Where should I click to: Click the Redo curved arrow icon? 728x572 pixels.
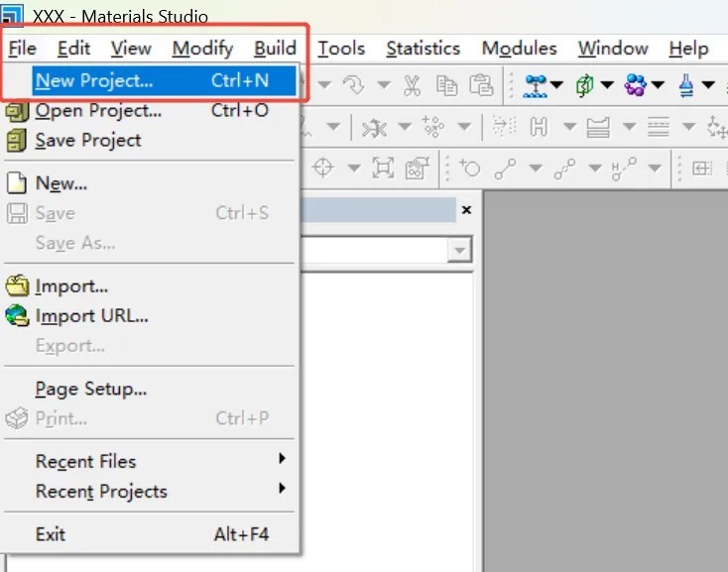(353, 86)
